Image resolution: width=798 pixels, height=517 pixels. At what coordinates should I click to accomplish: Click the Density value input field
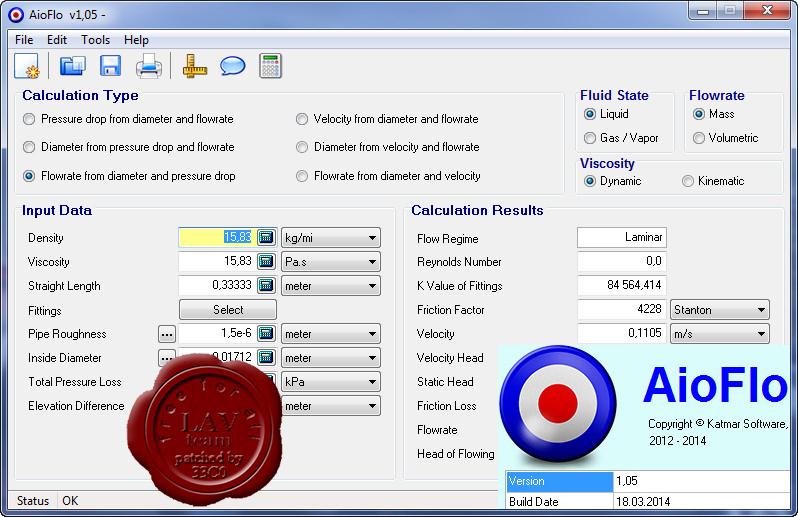[x=217, y=237]
